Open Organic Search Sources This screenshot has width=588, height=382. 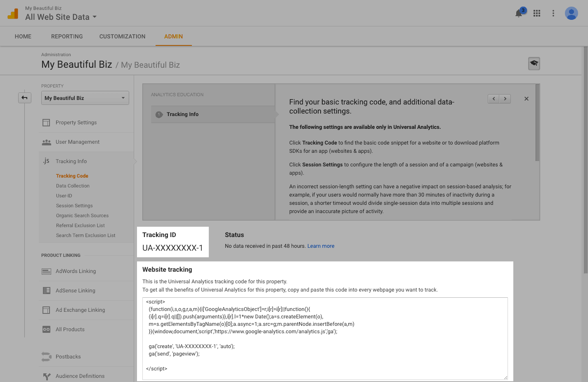pyautogui.click(x=83, y=216)
